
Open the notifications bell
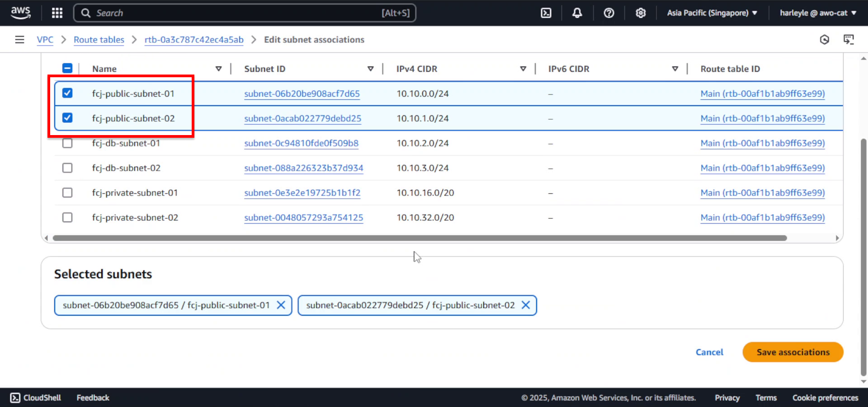(577, 13)
